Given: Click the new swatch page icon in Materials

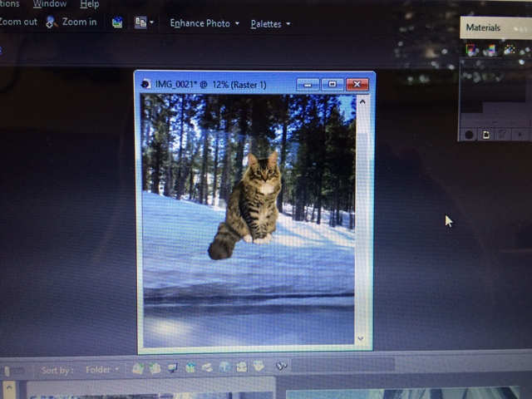Looking at the screenshot, I should [487, 134].
